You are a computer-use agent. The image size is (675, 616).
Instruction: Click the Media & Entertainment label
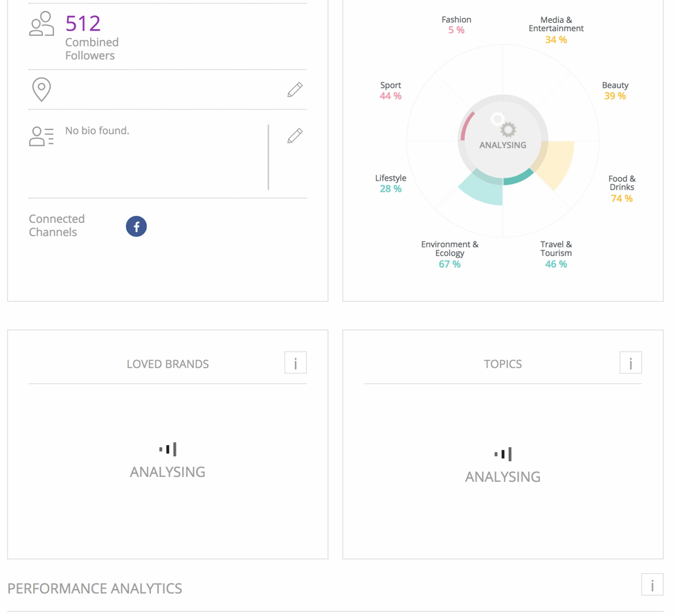click(x=556, y=30)
